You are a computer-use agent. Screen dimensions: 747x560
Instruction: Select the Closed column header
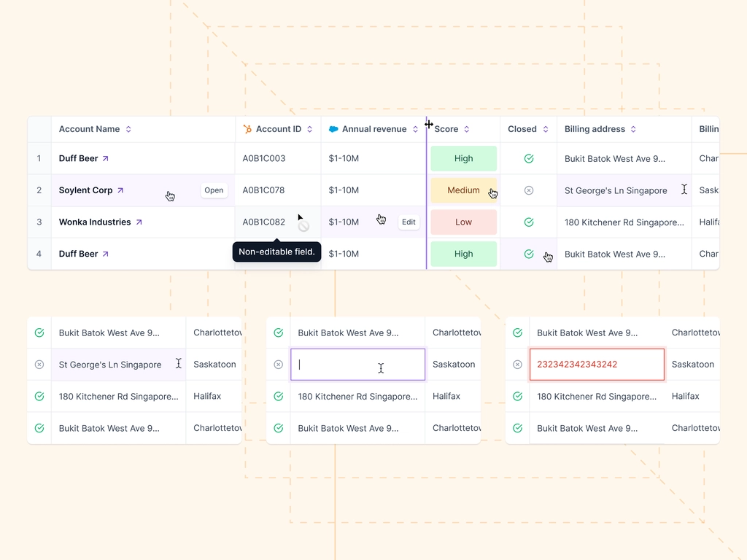click(523, 129)
